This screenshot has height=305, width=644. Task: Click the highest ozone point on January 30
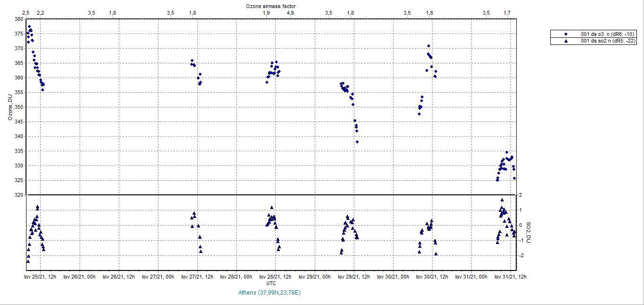point(429,46)
